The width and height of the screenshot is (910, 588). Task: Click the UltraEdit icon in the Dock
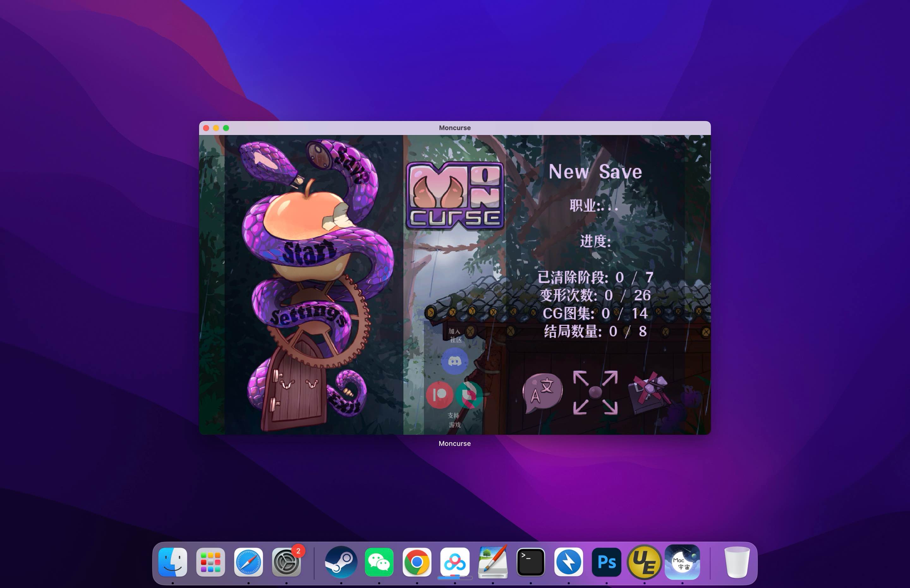[x=645, y=561]
